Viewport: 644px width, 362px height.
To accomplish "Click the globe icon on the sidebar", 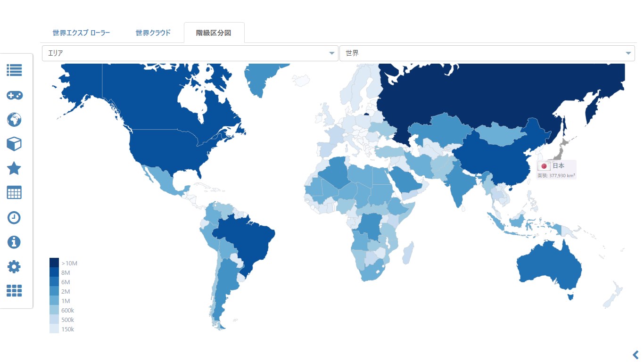I will click(x=14, y=120).
